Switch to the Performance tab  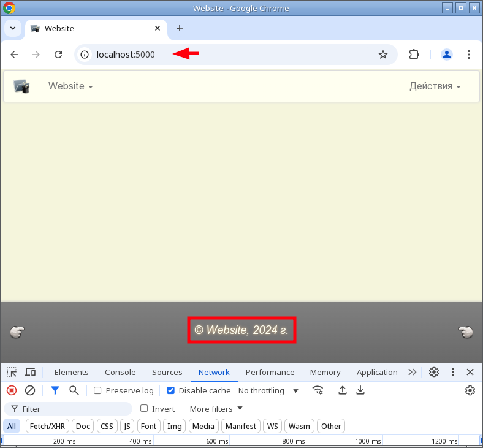270,372
